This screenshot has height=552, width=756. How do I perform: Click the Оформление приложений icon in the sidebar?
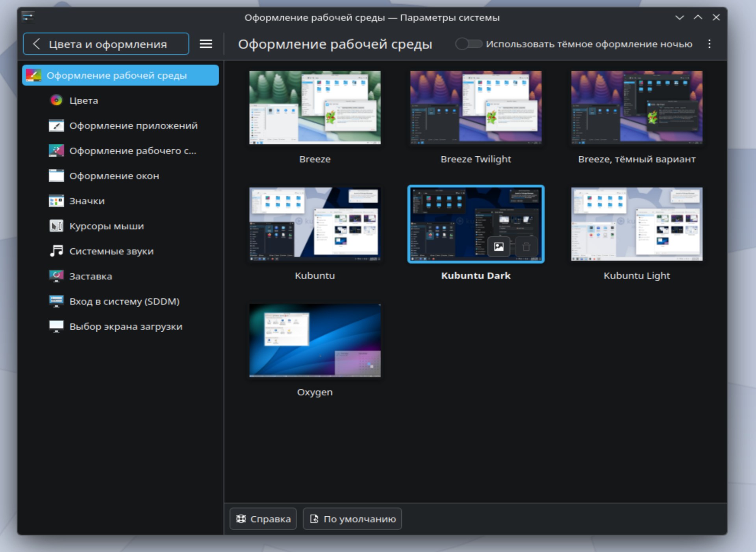click(56, 126)
